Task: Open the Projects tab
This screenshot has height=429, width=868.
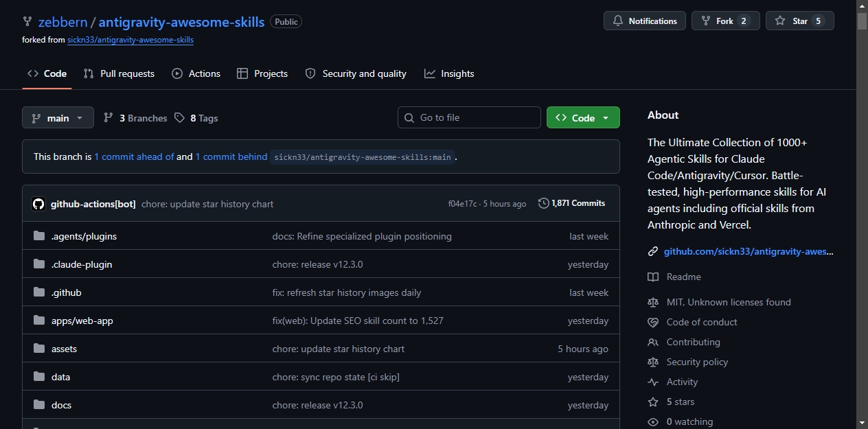Action: coord(262,73)
